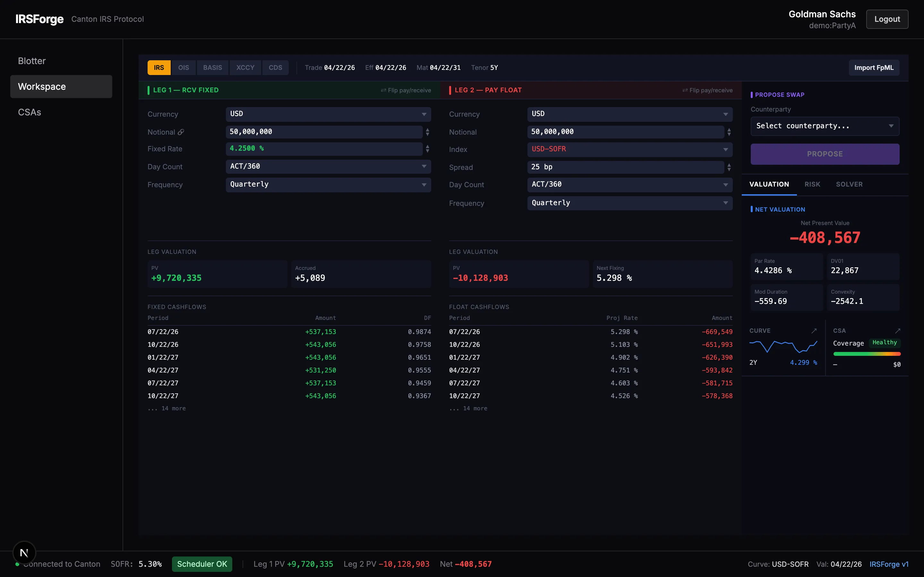
Task: Click the flip pay/receive icon on Leg 2
Action: [685, 90]
